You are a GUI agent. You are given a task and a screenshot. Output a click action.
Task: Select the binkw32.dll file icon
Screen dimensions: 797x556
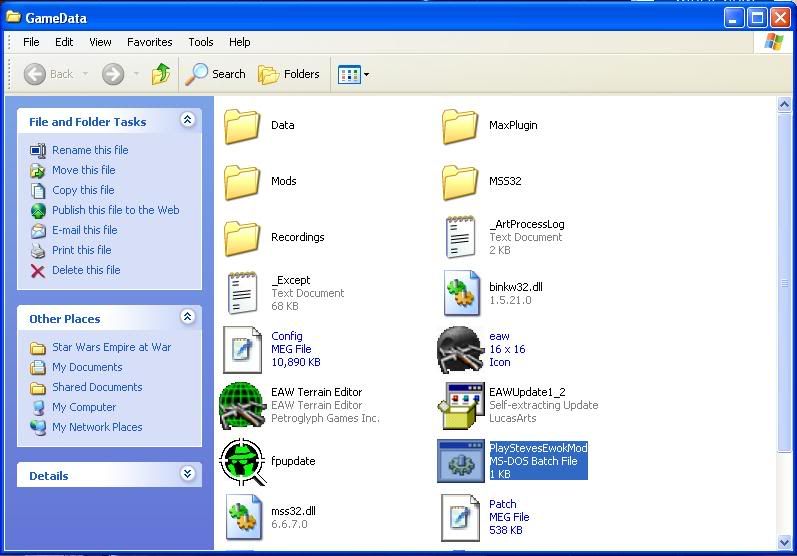click(x=460, y=293)
